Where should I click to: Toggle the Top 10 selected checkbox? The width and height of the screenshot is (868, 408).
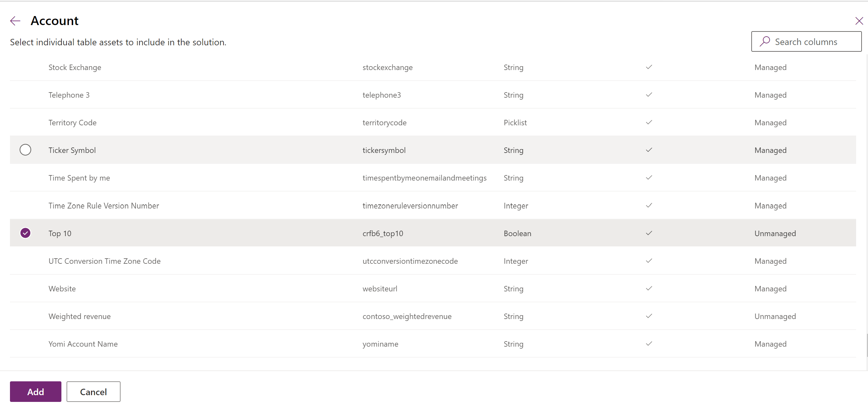pyautogui.click(x=25, y=233)
